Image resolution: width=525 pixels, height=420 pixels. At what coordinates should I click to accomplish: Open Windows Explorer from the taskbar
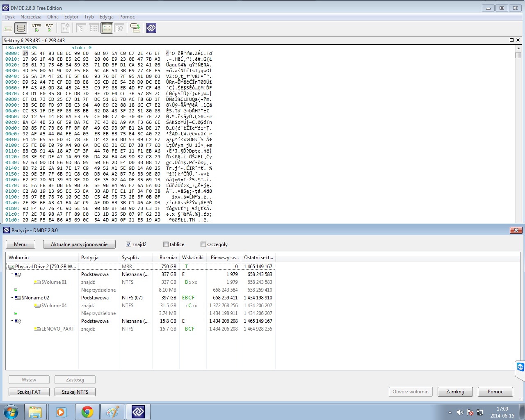tap(35, 412)
